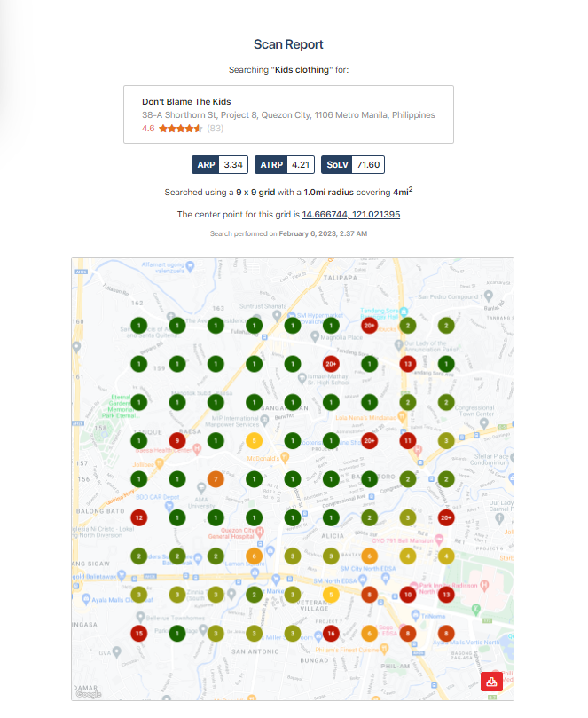This screenshot has height=718, width=588.
Task: Select the yellow pin 5 above McDonald's
Action: click(x=254, y=441)
